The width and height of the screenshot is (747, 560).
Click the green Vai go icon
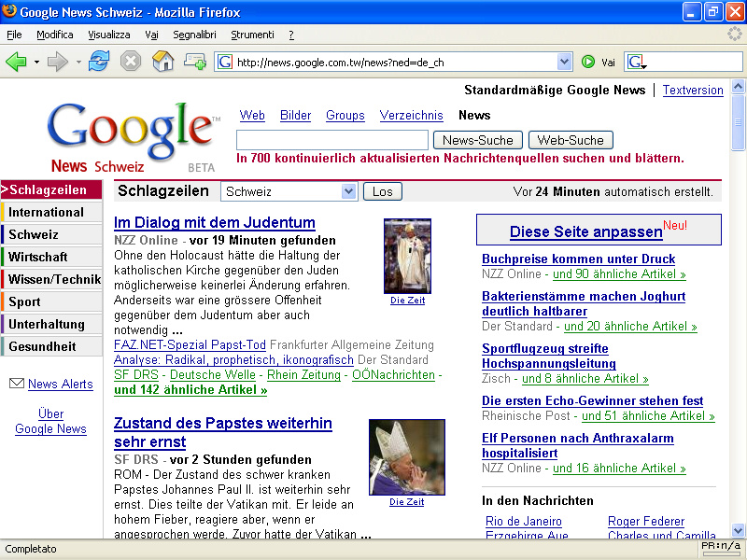pos(588,62)
